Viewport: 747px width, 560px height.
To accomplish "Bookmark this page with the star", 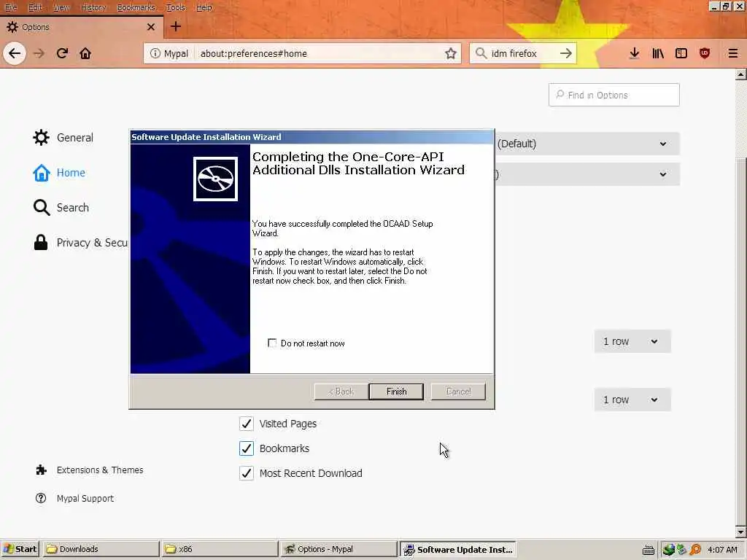I will point(451,53).
